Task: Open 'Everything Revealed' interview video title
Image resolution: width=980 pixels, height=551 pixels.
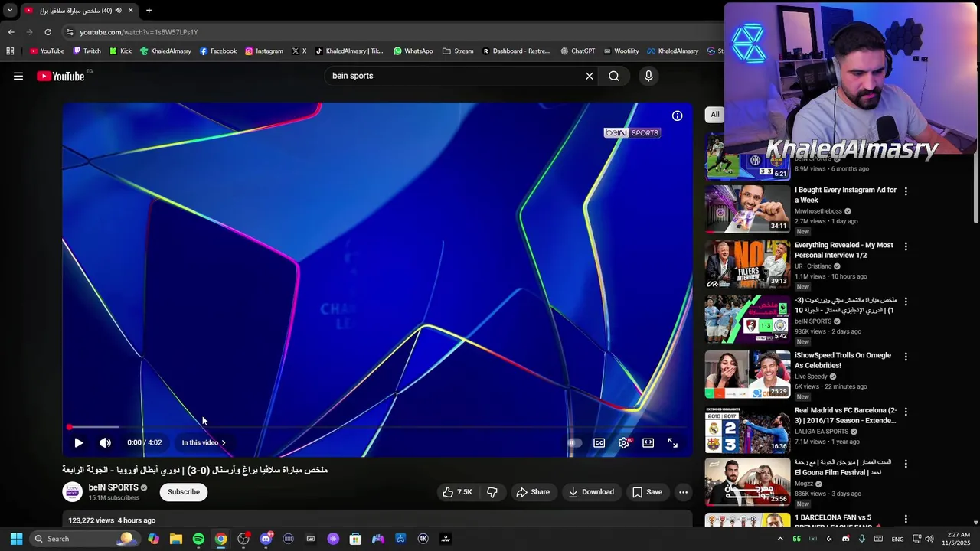Action: pos(844,250)
